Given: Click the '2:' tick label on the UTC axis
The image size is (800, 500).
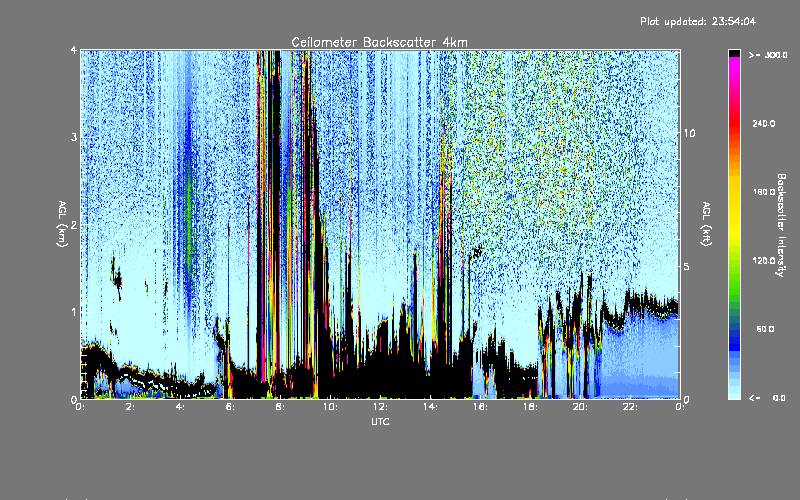Looking at the screenshot, I should (x=130, y=407).
